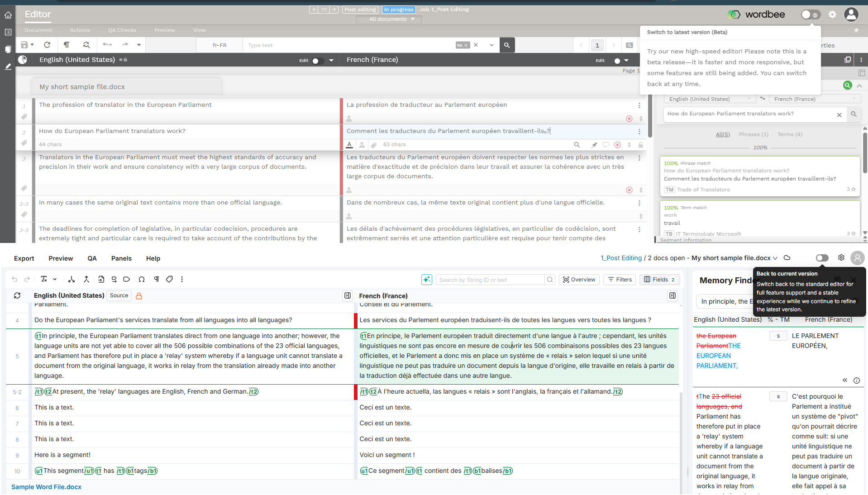Click the find and replace toolbar icon
Viewport: 868px width, 495px height.
point(86,45)
